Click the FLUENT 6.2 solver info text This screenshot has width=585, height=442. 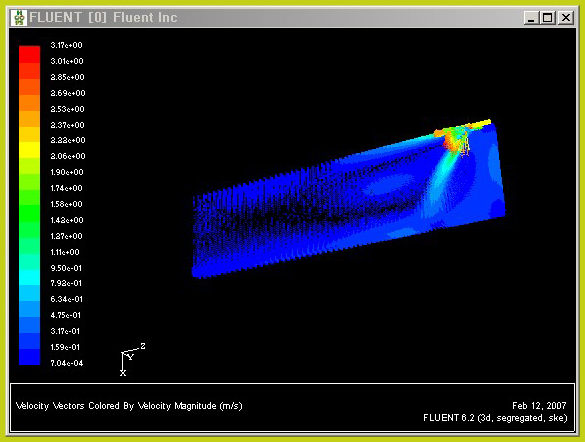pyautogui.click(x=495, y=418)
